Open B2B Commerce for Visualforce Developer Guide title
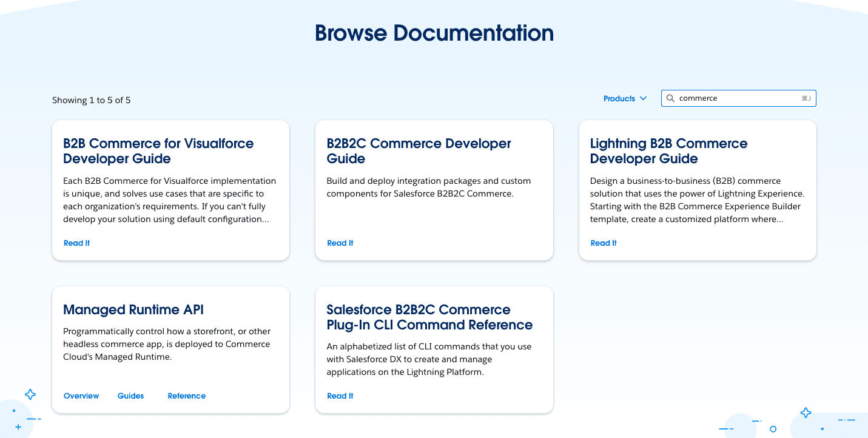Screen dimensions: 868x438 (x=158, y=151)
